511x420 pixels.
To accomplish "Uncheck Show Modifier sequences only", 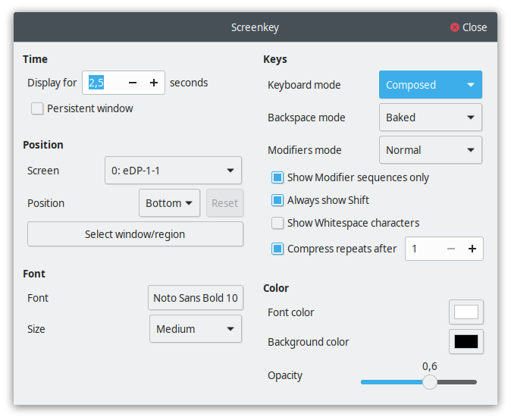I will pyautogui.click(x=277, y=177).
